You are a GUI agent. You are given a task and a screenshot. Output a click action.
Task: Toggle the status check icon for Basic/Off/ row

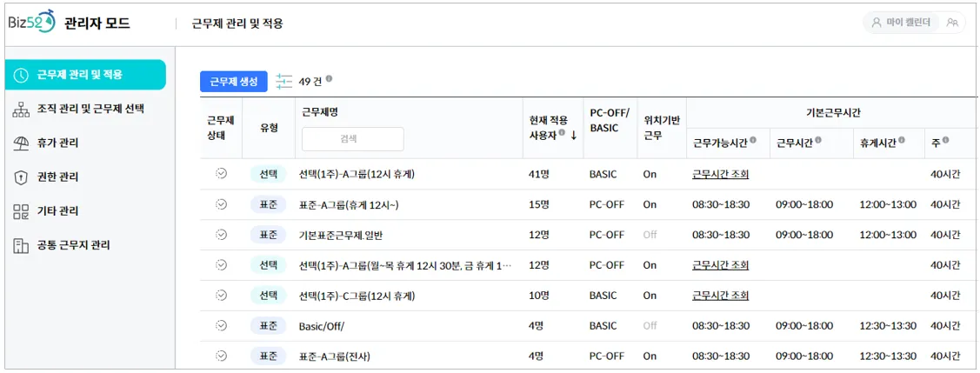(x=221, y=325)
